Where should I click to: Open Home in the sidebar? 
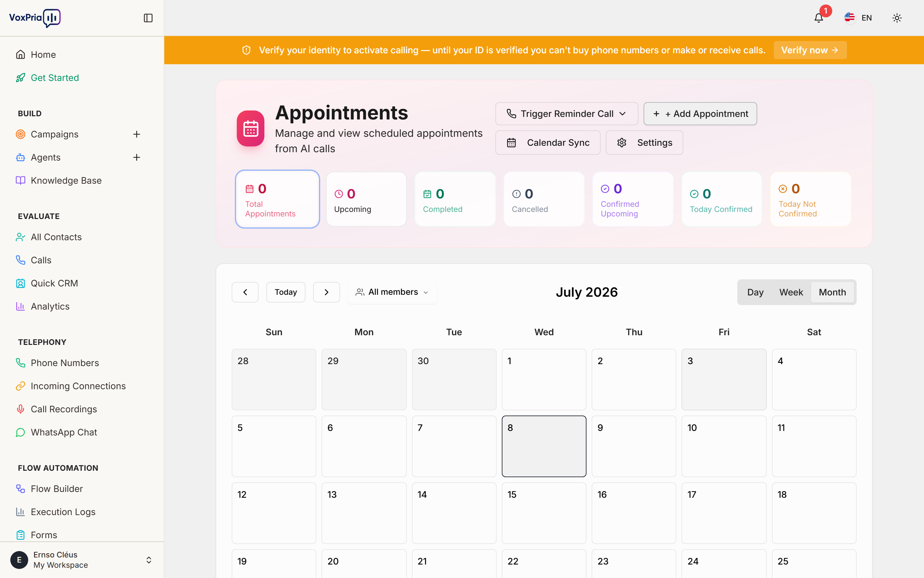click(x=81, y=55)
